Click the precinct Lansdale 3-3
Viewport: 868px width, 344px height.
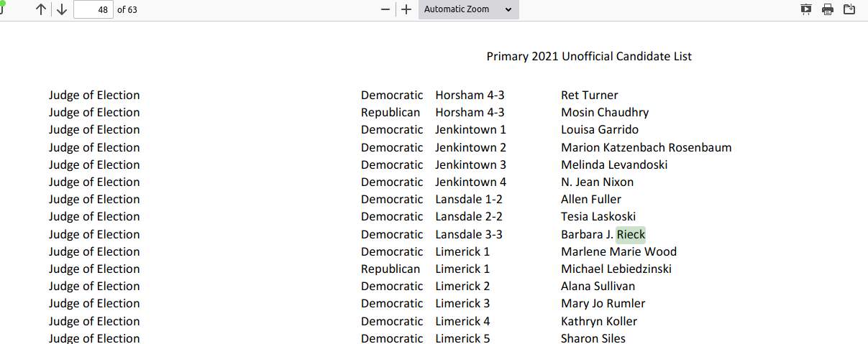[469, 234]
